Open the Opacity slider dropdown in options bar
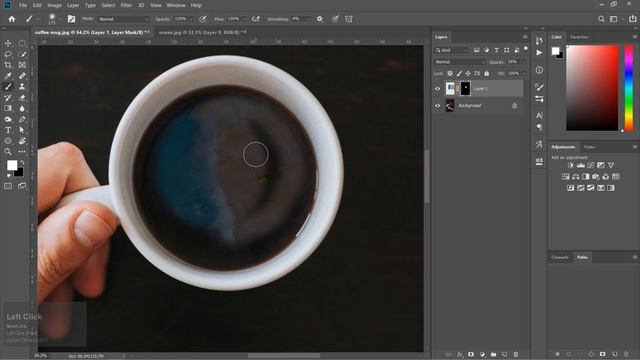 point(191,19)
